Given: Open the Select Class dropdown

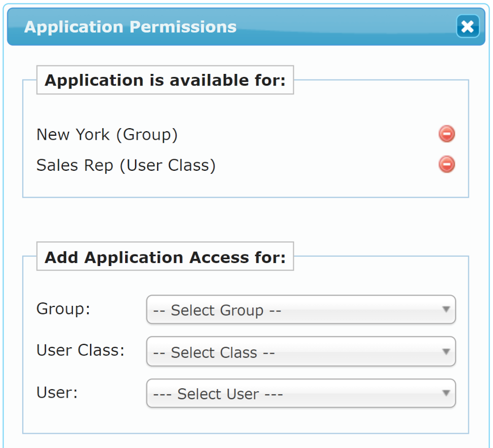Looking at the screenshot, I should (x=301, y=351).
